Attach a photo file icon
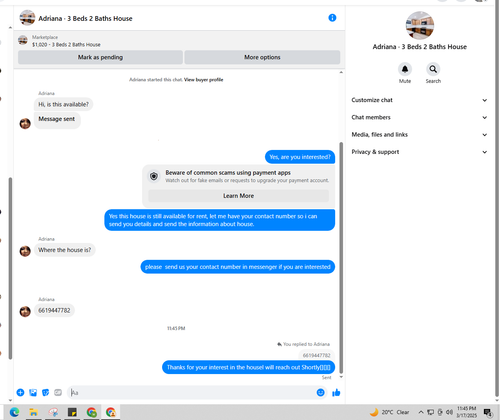Viewport: 500px width, 420px height. pyautogui.click(x=33, y=392)
